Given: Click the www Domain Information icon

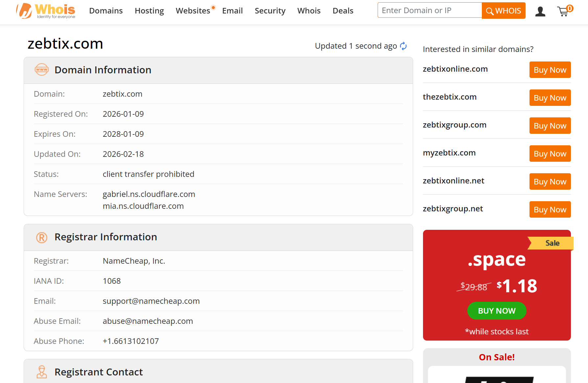Looking at the screenshot, I should pos(42,70).
